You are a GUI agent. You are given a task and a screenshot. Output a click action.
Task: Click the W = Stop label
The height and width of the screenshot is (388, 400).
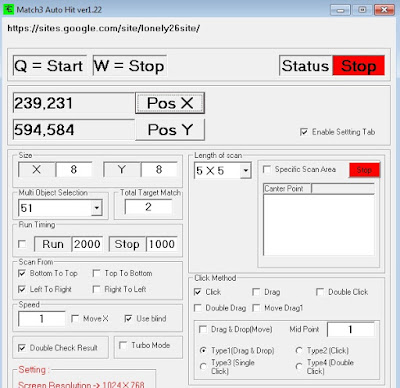point(130,66)
